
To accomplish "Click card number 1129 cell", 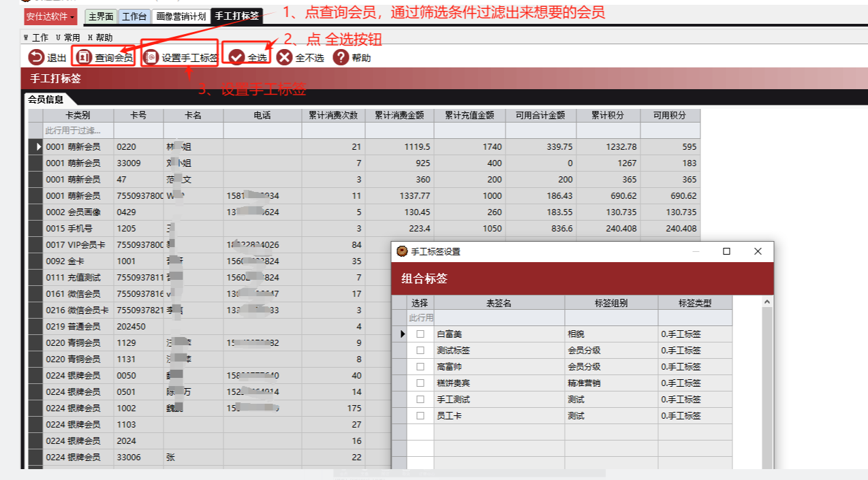I will click(138, 342).
